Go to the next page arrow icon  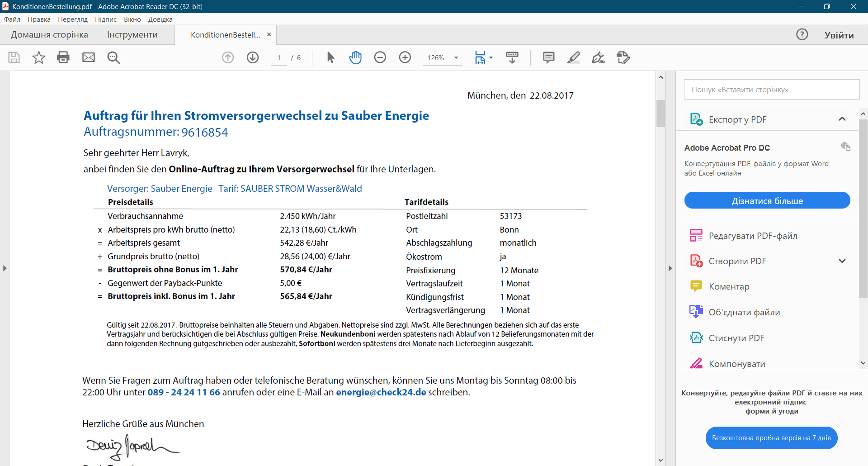253,57
